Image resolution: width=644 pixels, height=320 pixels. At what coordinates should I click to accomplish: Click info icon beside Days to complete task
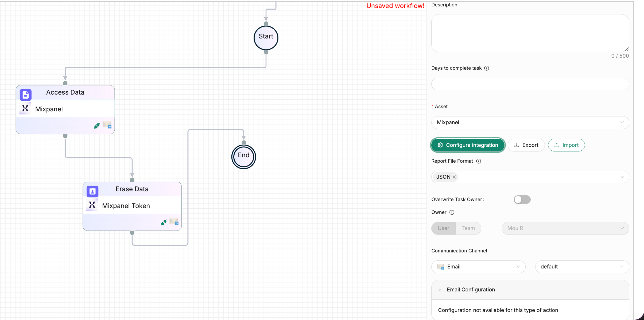(487, 68)
